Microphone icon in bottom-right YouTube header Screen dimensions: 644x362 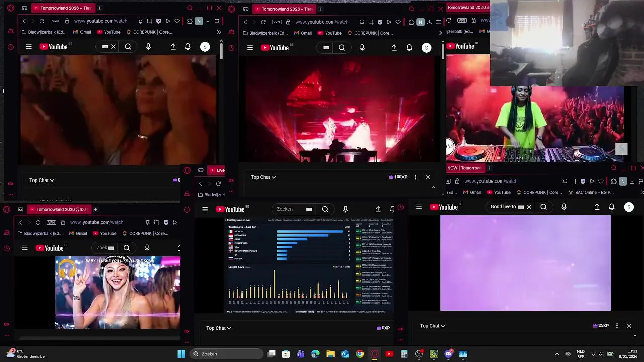564,207
